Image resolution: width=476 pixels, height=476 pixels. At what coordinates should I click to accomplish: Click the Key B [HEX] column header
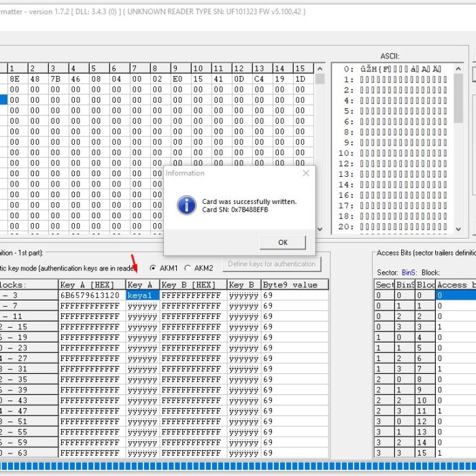[x=193, y=285]
